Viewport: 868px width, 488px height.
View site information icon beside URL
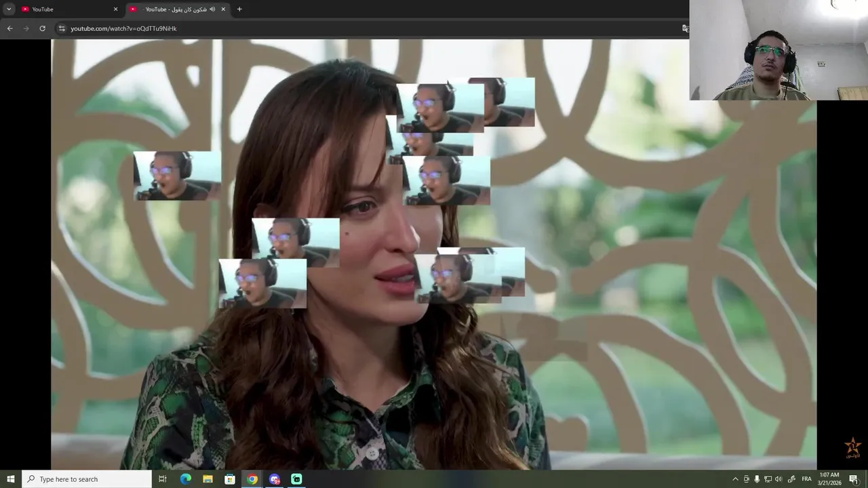[x=62, y=28]
